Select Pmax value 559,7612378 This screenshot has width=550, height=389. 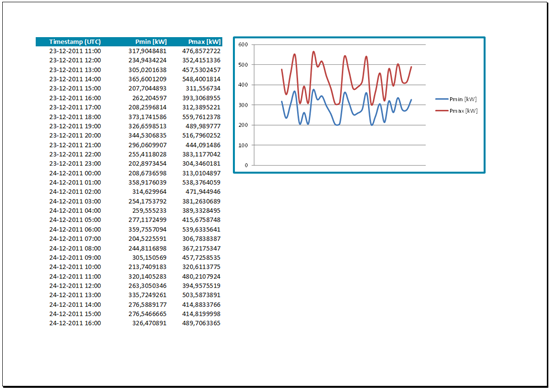point(201,117)
